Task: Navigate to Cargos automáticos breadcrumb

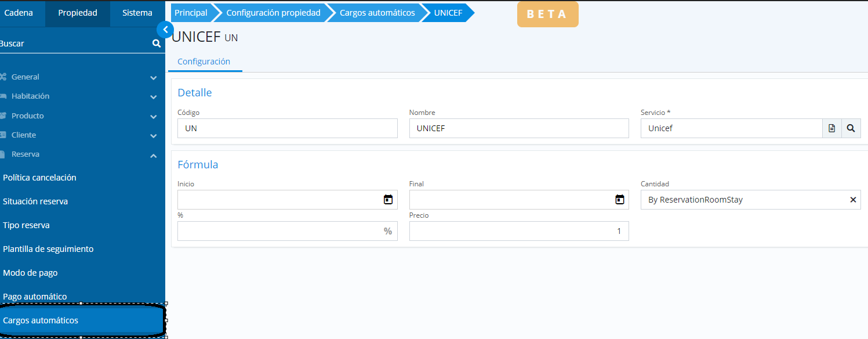Action: [377, 13]
